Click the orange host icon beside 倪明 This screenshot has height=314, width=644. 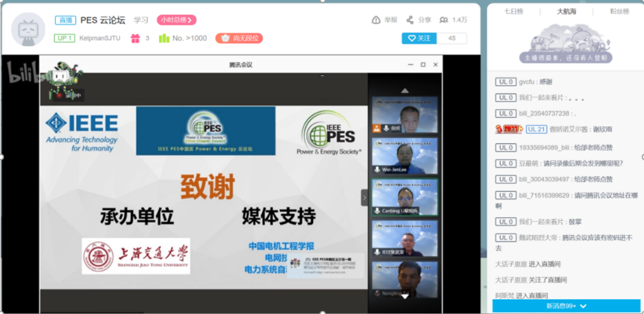click(x=376, y=128)
